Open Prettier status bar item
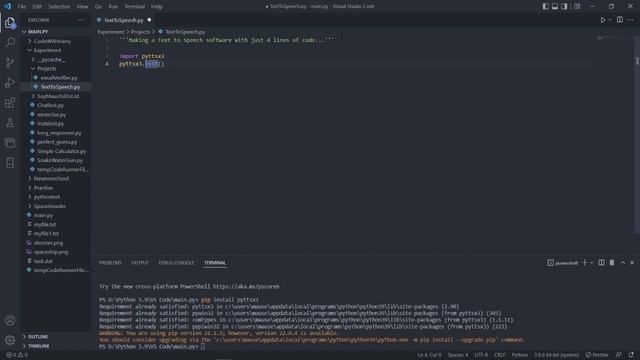This screenshot has height=360, width=640. [x=597, y=355]
